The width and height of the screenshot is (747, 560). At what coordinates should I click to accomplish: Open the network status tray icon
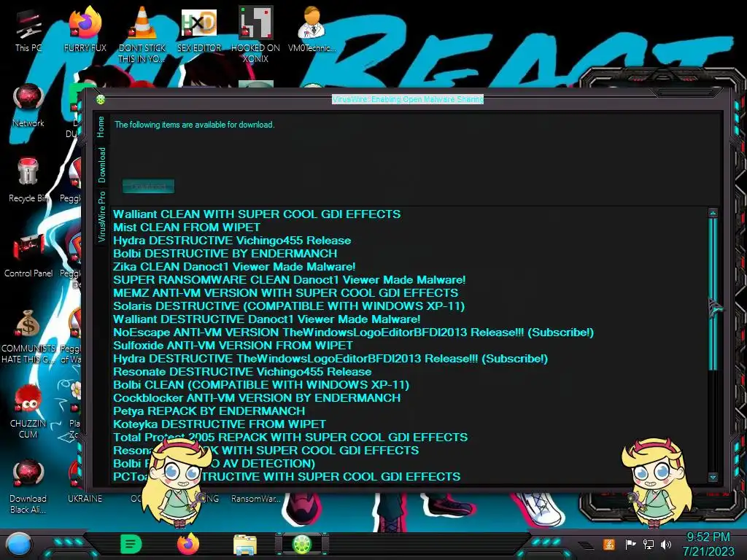coord(648,544)
